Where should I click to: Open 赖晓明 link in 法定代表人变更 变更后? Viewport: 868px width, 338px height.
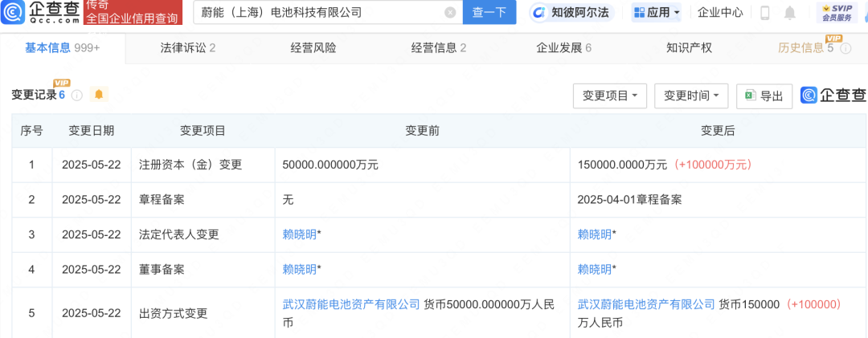(x=595, y=234)
